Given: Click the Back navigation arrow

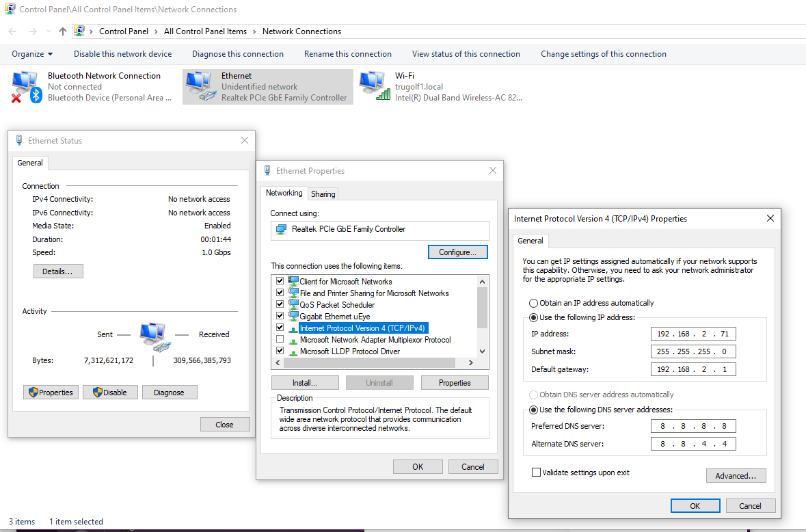Looking at the screenshot, I should point(13,31).
